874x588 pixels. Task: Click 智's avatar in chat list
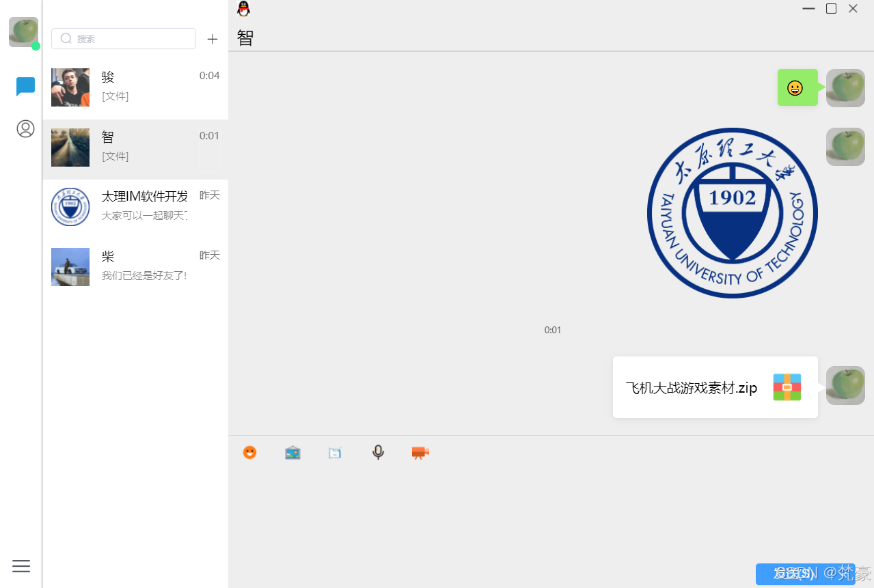point(70,148)
